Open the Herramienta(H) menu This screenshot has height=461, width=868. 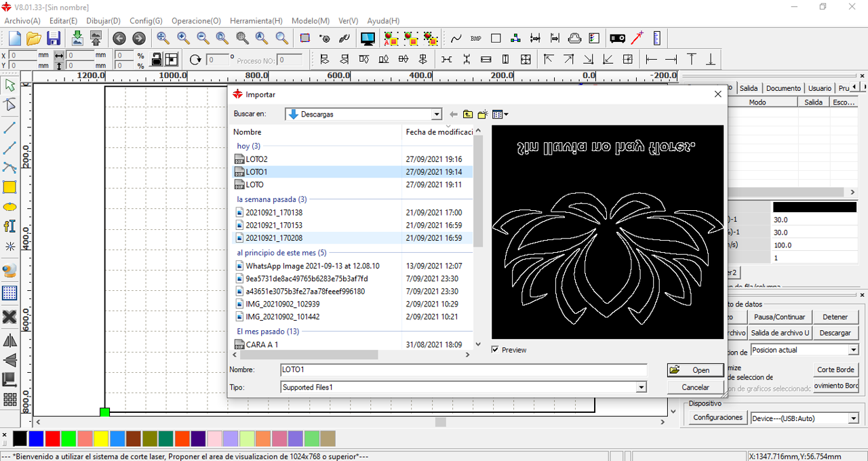point(256,21)
